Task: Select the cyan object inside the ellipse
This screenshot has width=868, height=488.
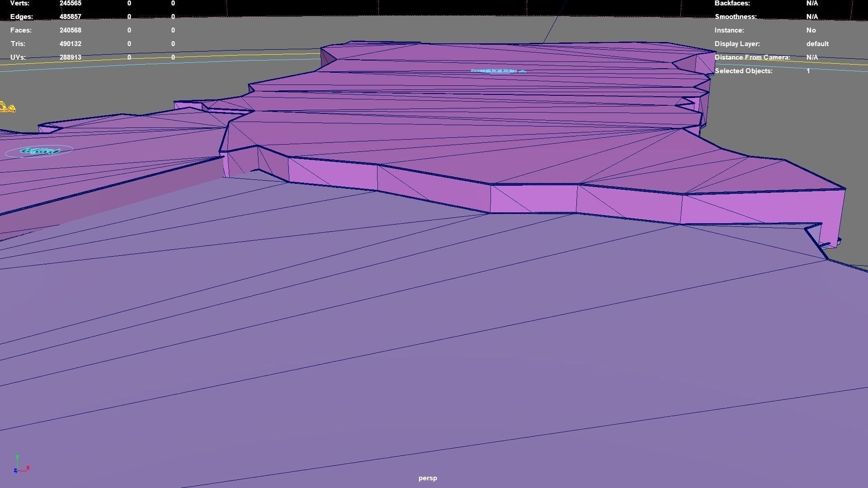Action: pos(40,151)
